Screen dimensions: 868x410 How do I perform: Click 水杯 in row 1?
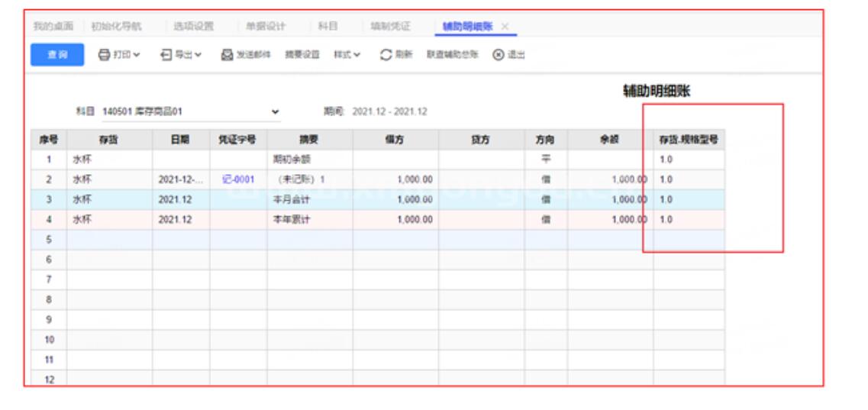(82, 160)
